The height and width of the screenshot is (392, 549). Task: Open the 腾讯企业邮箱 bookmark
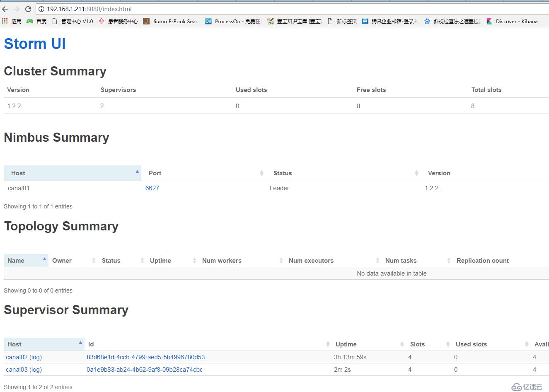390,21
